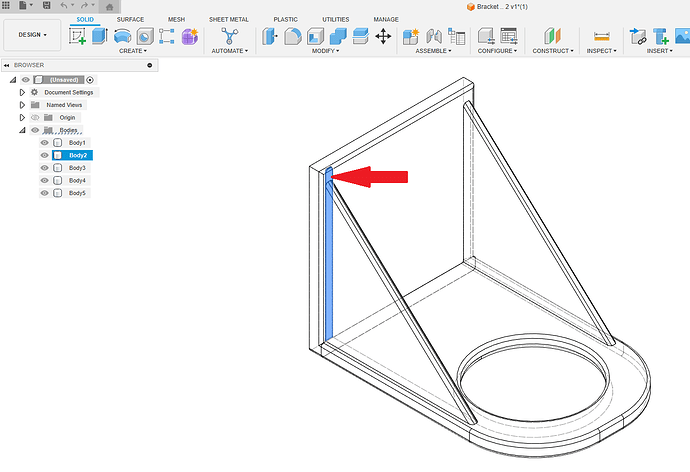The height and width of the screenshot is (472, 690).
Task: Select the Revolve tool
Action: click(122, 36)
